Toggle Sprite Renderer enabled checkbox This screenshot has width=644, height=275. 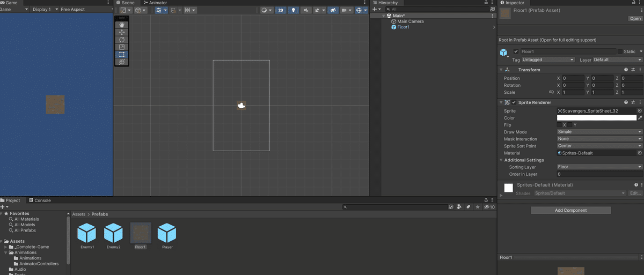coord(514,102)
